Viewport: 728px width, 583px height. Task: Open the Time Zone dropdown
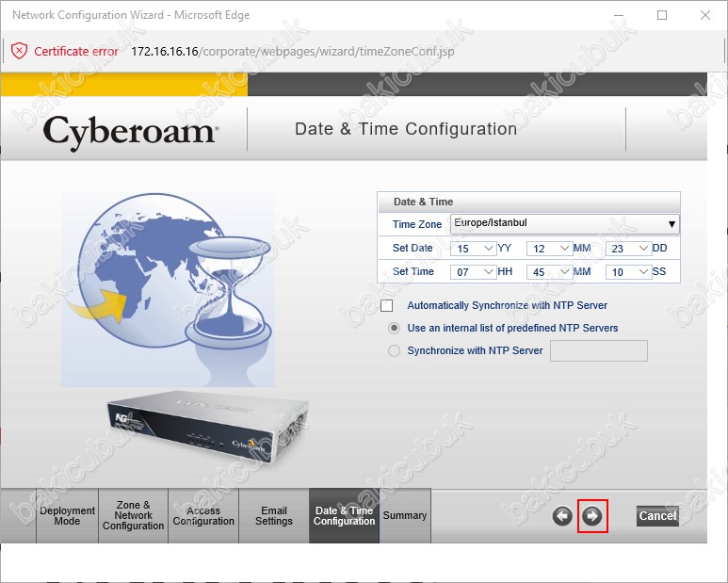564,224
